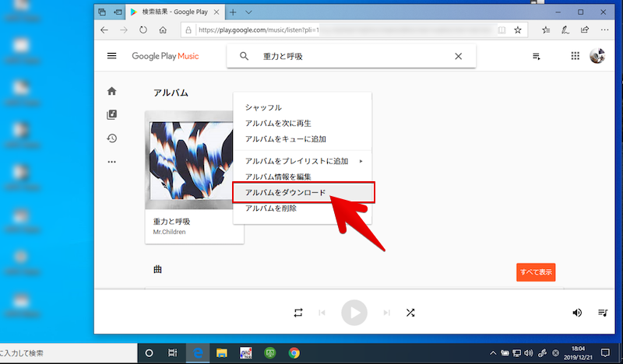Expand the add album to playlist submenu
623x364 pixels.
302,161
